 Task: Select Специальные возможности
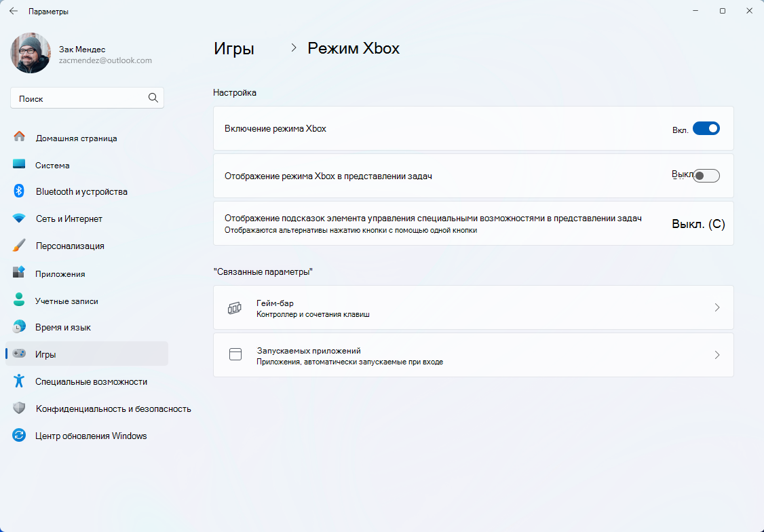click(87, 381)
